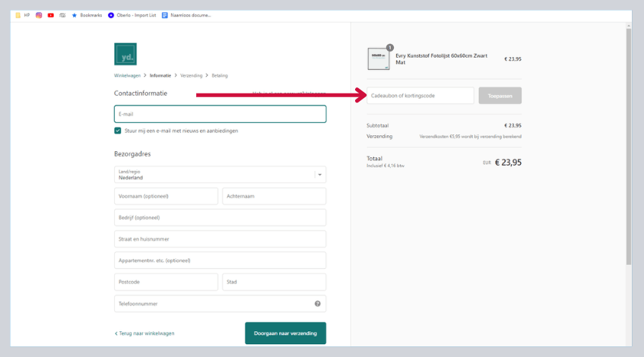Focus the Voornaam (optioneel) field
Viewport: 644px width, 357px height.
click(x=166, y=196)
